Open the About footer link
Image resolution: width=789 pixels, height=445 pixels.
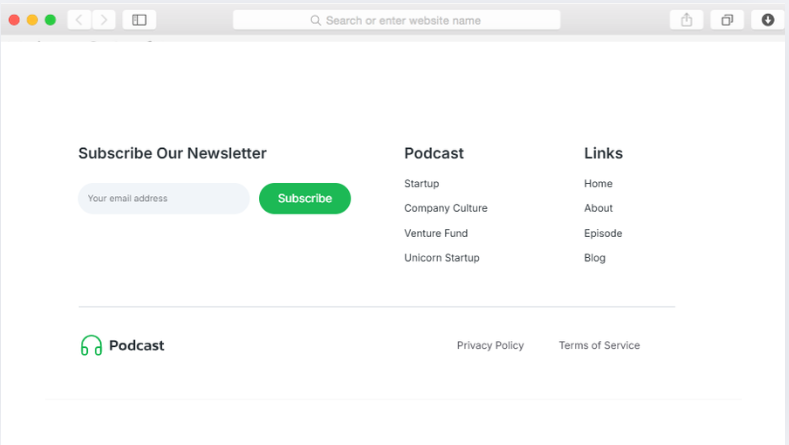click(x=598, y=208)
